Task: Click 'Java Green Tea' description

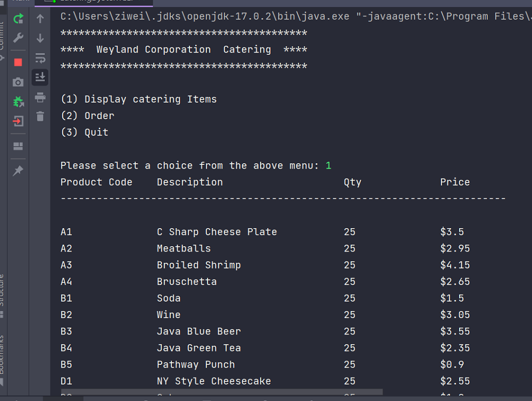Action: click(199, 348)
